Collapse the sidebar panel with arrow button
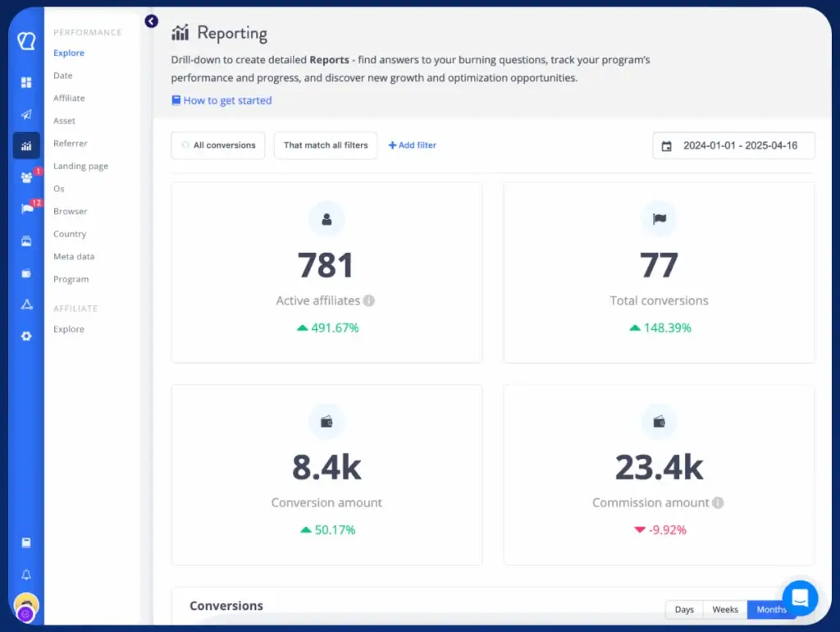Screen dimensions: 840x632 (x=151, y=21)
